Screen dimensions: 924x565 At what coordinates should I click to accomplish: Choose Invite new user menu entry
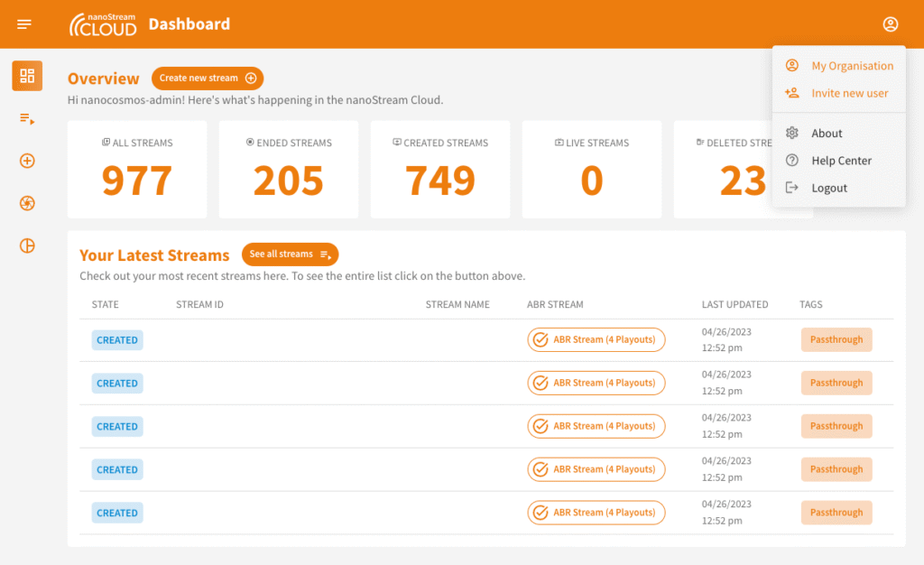click(849, 93)
